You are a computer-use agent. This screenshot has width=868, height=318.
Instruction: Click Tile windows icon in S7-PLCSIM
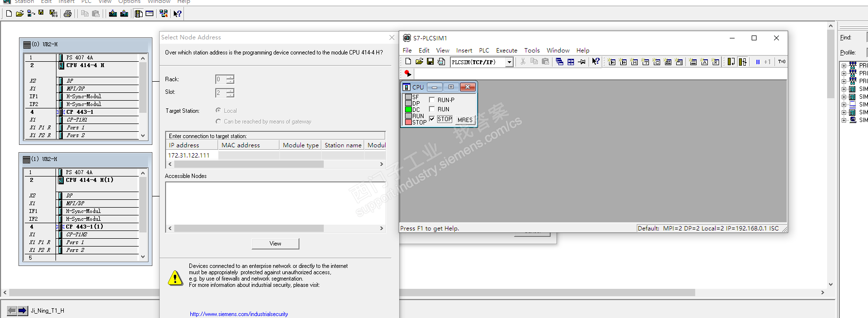(x=571, y=62)
